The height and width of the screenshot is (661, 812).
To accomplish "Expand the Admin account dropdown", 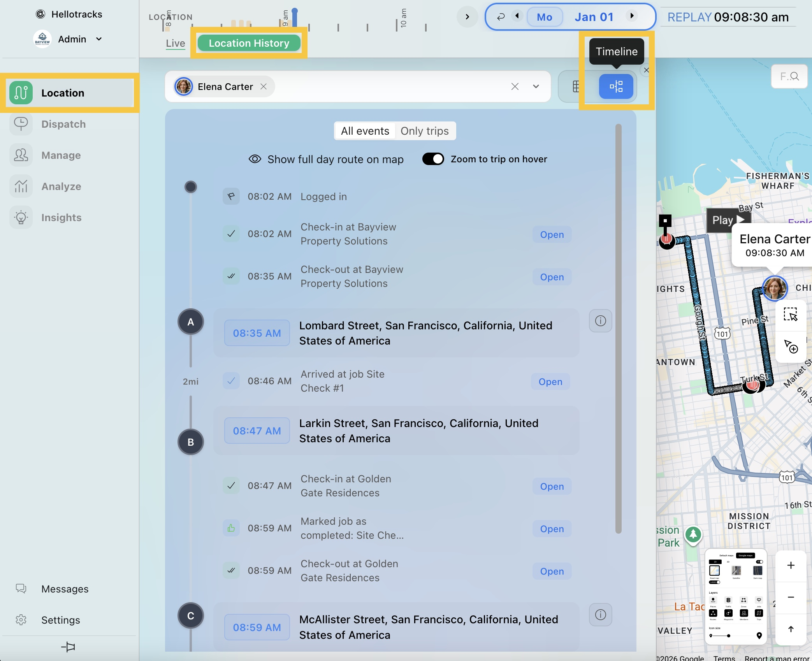I will [x=99, y=39].
